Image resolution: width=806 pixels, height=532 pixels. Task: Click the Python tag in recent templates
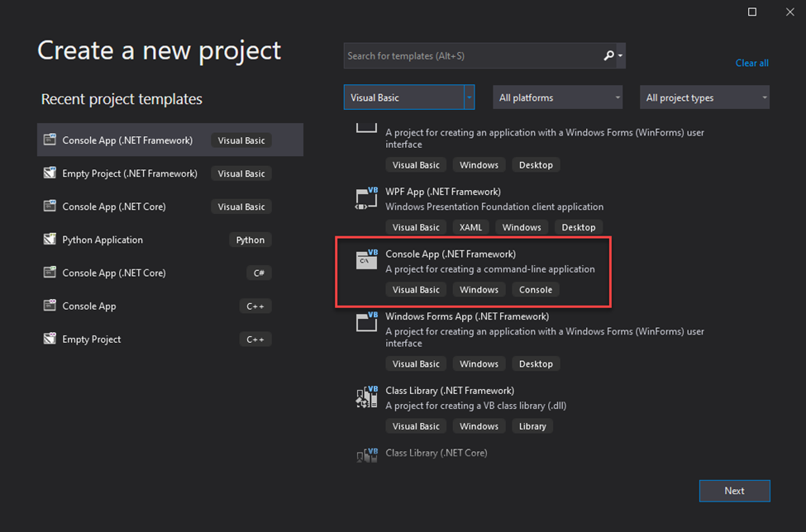[x=250, y=240]
